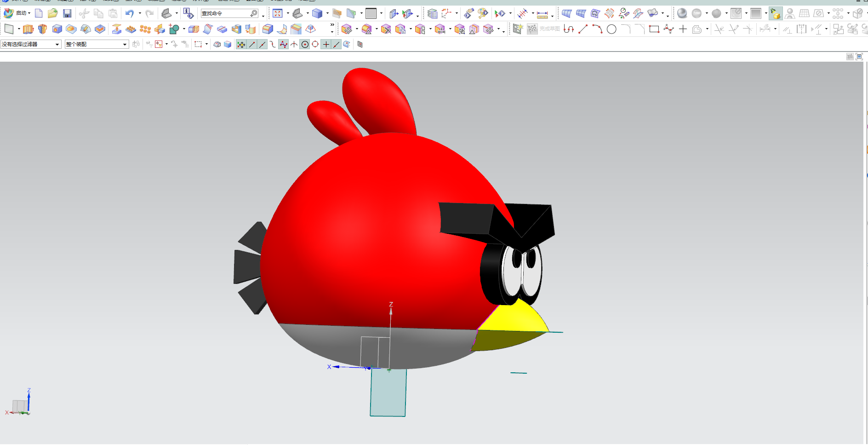Open the 启动 start menu
The width and height of the screenshot is (868, 445).
pos(17,13)
